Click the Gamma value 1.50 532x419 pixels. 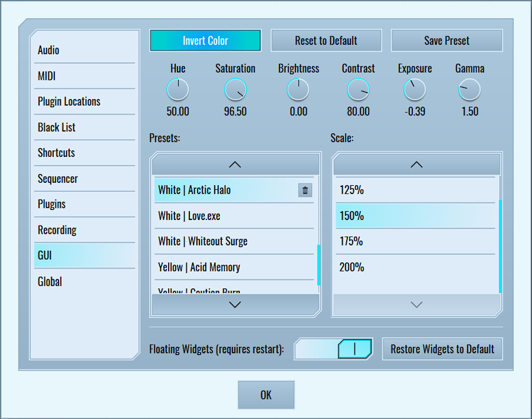470,111
